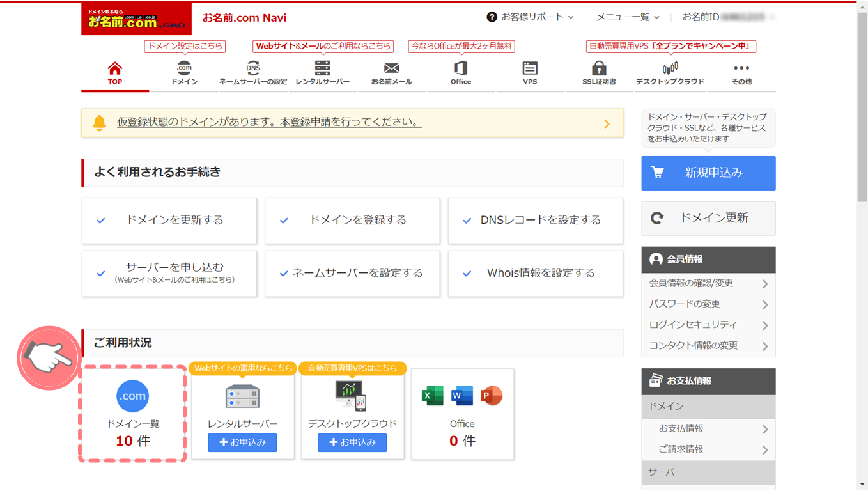
Task: Click the Webサイトの運用ならこちら badge
Action: (242, 368)
